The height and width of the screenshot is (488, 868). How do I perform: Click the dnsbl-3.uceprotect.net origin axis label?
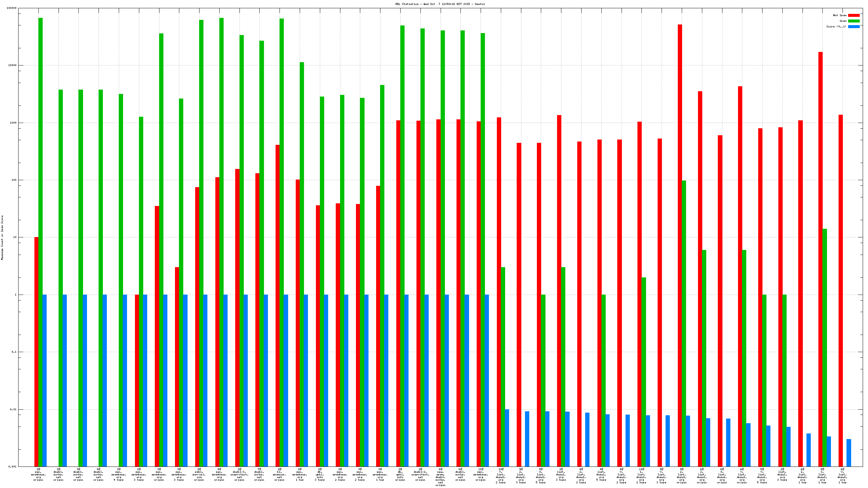point(239,474)
